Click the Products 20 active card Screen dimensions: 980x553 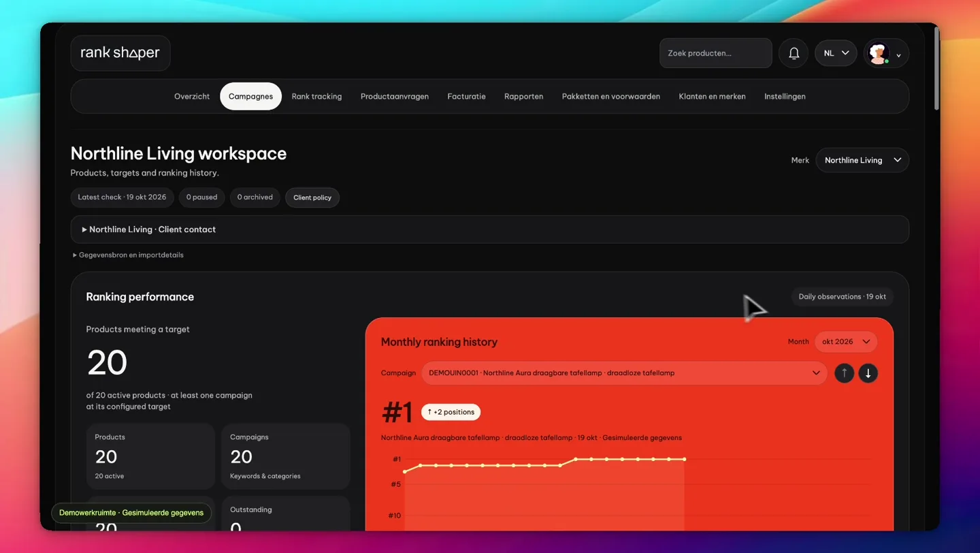[x=150, y=456]
